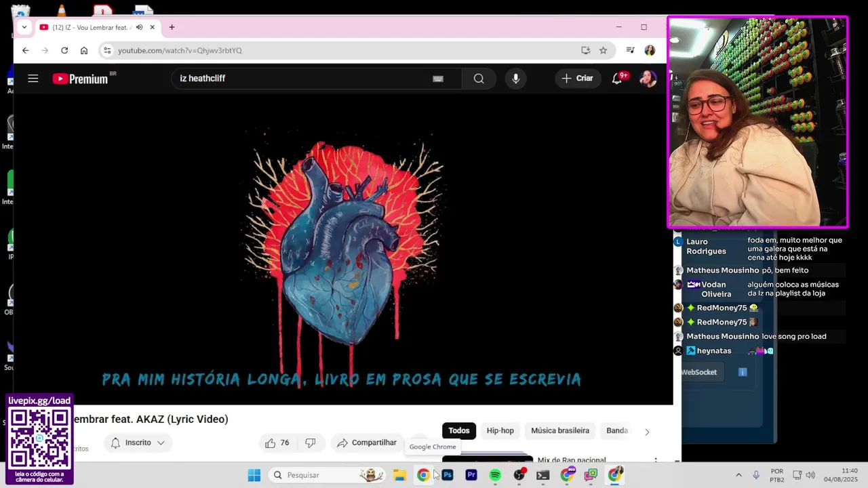Click the virtual keyboard icon in search box
The height and width of the screenshot is (488, 868).
click(x=438, y=79)
